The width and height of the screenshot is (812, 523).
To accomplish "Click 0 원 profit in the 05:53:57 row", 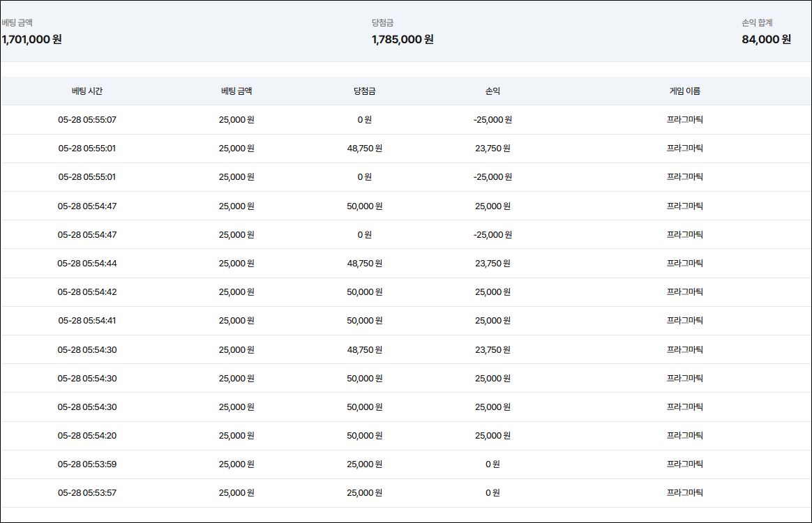I will (x=493, y=493).
